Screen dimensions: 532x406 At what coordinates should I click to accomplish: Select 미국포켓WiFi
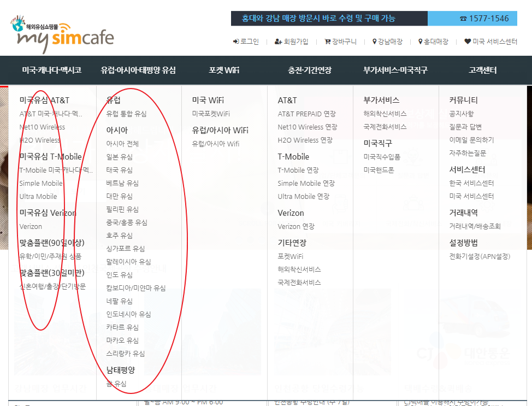211,114
